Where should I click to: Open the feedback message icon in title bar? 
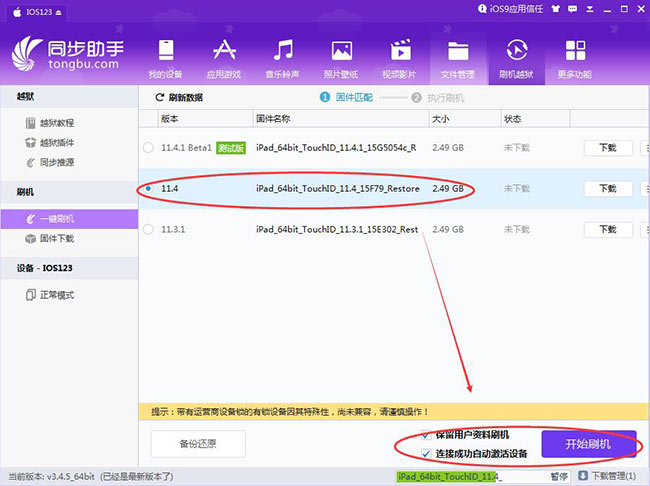pyautogui.click(x=572, y=9)
